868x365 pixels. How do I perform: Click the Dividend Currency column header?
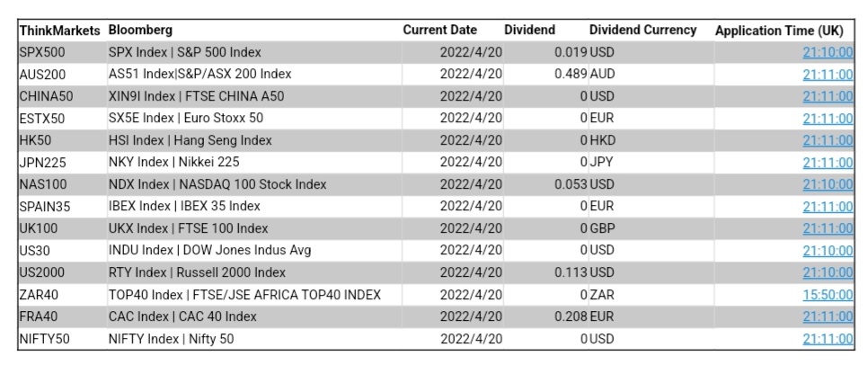point(642,31)
